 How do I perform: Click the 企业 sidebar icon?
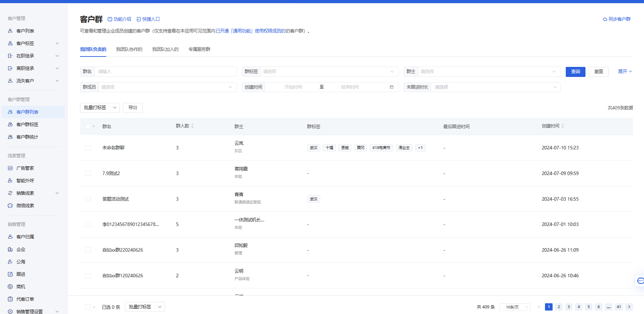point(10,249)
